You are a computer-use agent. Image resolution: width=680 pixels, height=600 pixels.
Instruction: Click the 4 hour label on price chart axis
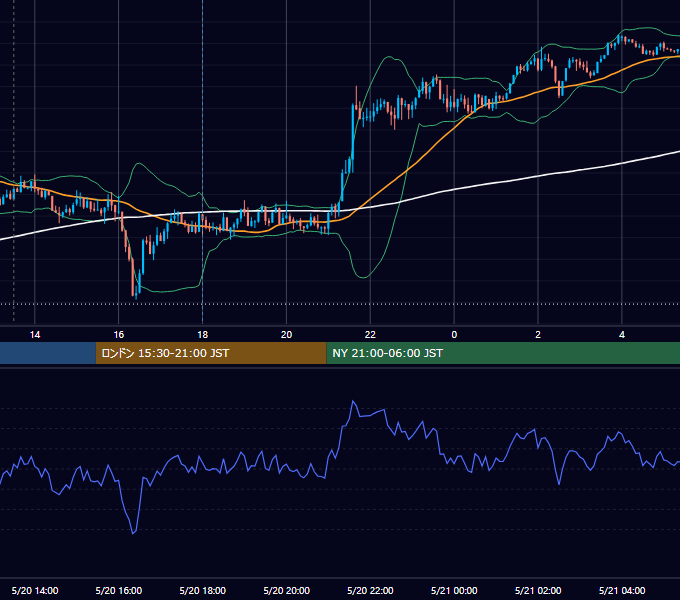click(622, 335)
